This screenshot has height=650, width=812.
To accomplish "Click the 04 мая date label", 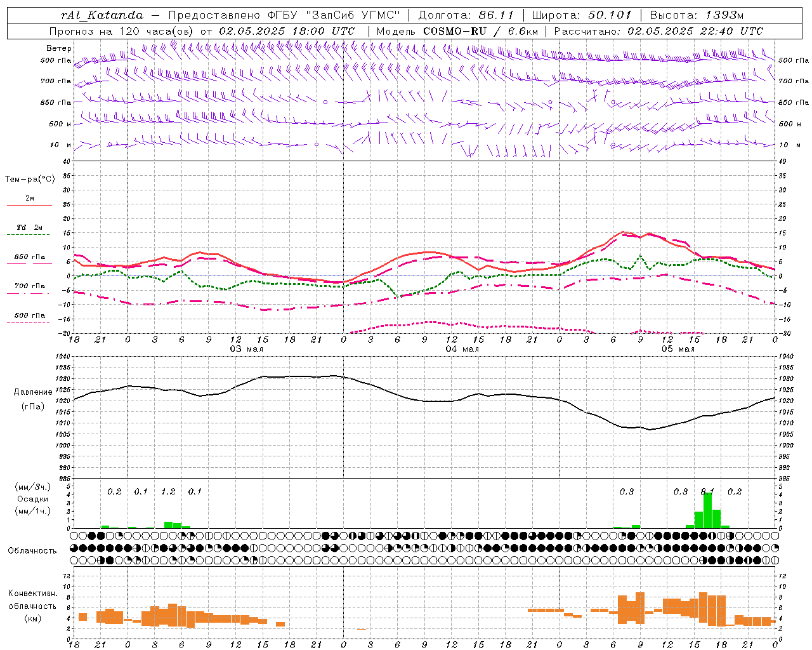I will coord(462,349).
